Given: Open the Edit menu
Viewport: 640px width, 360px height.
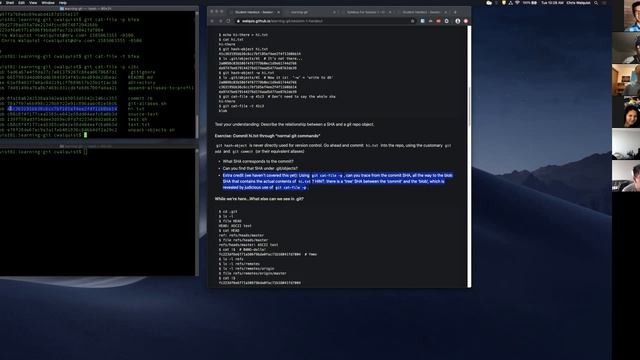Looking at the screenshot, I should click(21, 2).
